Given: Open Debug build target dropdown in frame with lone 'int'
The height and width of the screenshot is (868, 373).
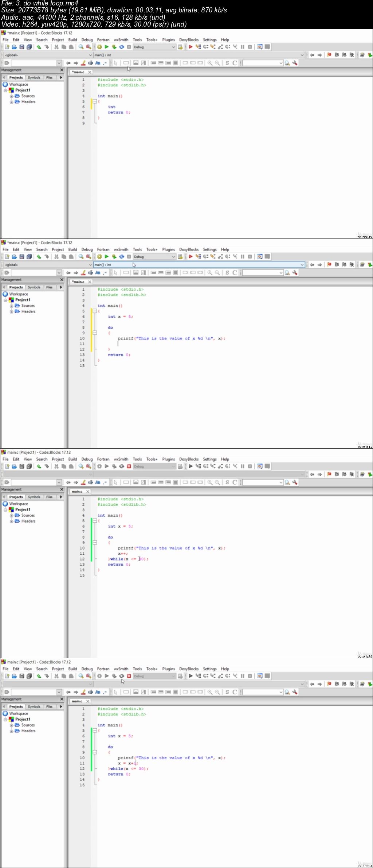Looking at the screenshot, I should click(x=154, y=47).
